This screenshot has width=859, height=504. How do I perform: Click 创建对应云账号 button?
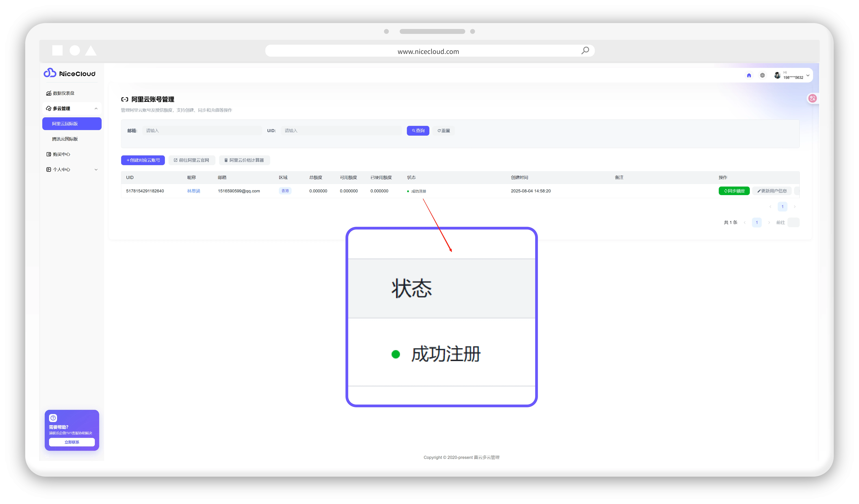143,160
